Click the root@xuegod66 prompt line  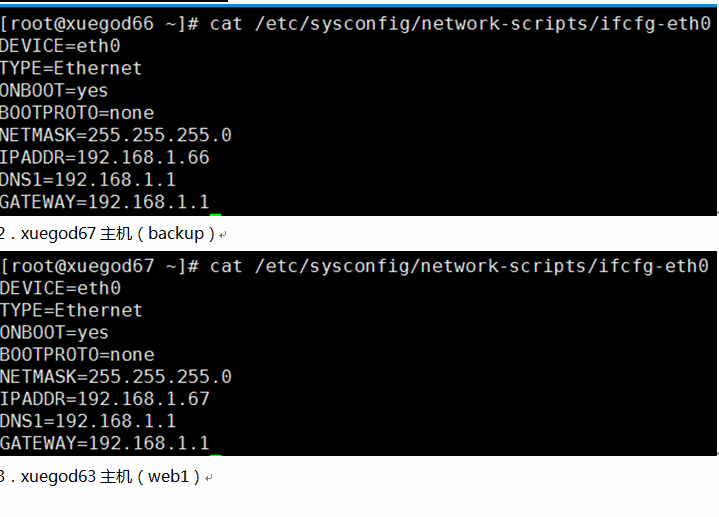(355, 24)
